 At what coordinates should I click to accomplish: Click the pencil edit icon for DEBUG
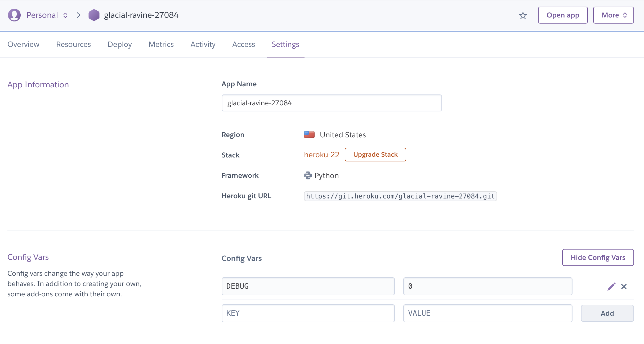[x=611, y=286]
